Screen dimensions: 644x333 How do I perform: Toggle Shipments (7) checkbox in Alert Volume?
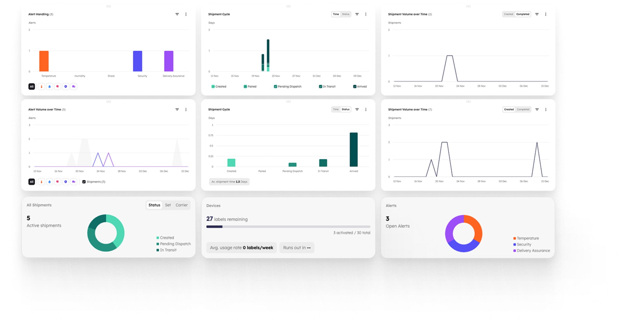click(x=84, y=182)
